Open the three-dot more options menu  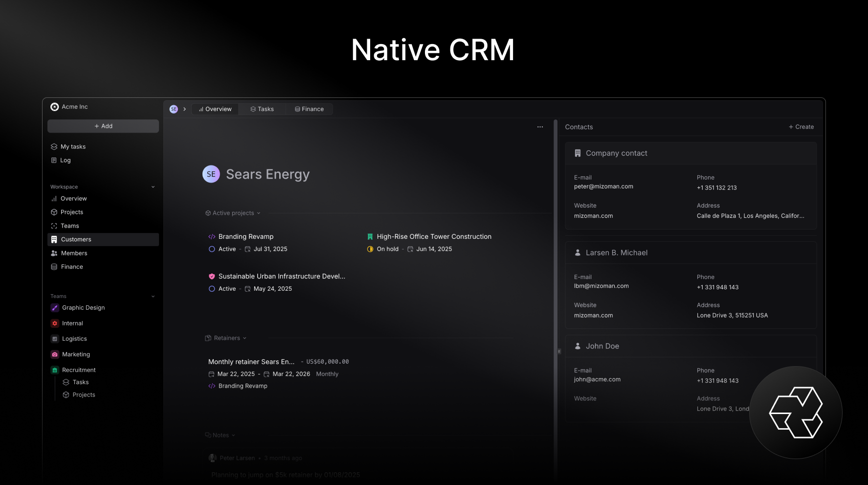[x=540, y=127]
